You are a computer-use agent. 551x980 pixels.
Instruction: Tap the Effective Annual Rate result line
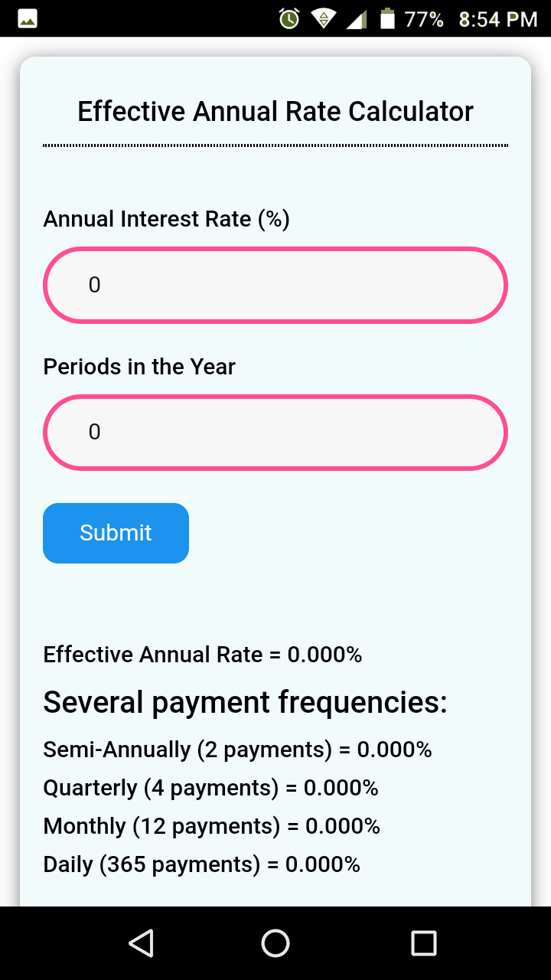coord(203,655)
